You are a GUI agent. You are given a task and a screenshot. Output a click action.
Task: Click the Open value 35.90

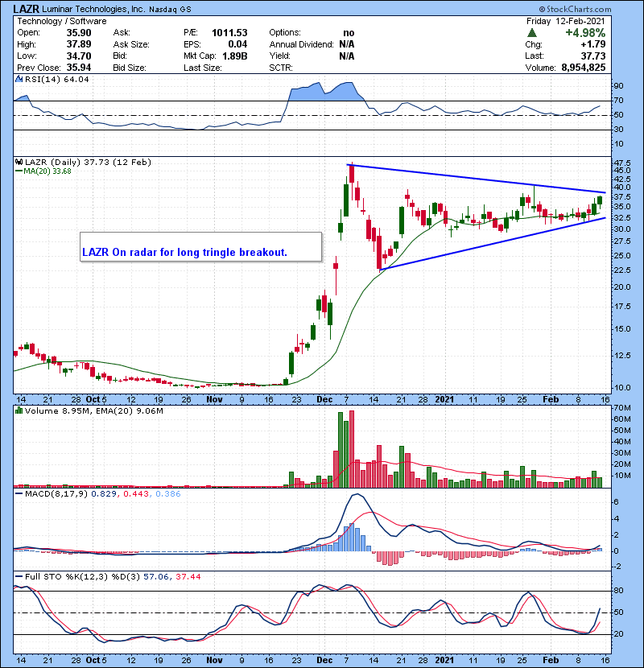tap(79, 33)
